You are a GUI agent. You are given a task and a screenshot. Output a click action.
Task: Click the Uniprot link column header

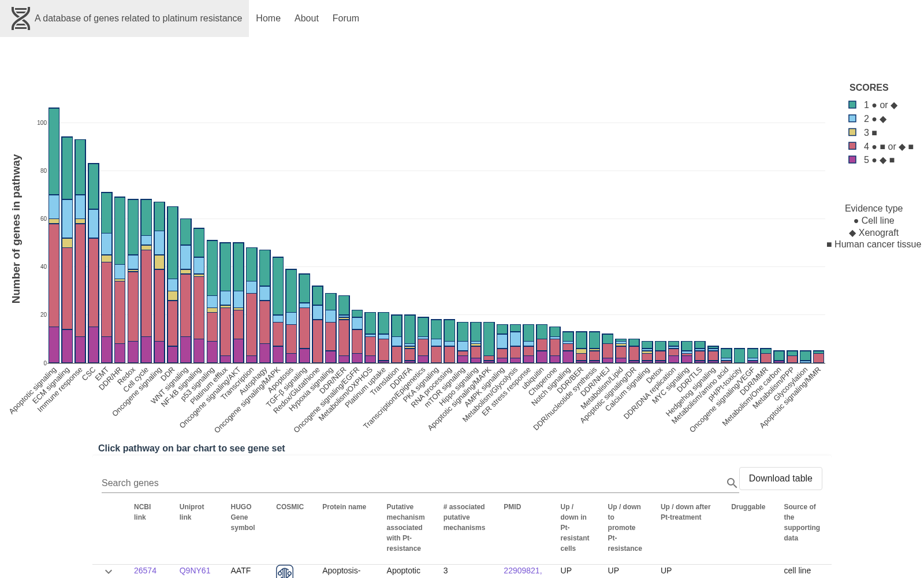(x=192, y=512)
